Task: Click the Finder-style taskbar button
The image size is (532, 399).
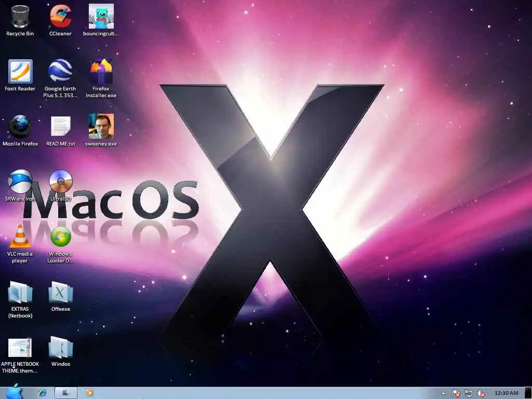Action: point(66,393)
